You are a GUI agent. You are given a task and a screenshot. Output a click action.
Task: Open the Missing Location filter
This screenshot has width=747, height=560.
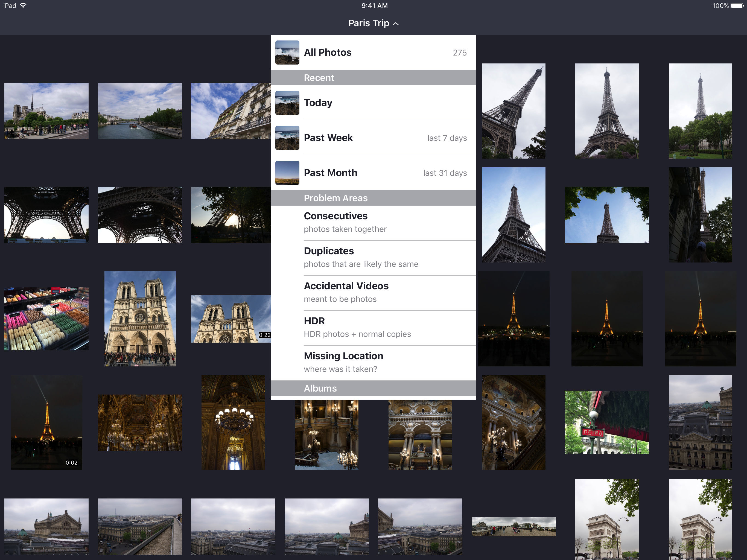pos(373,361)
